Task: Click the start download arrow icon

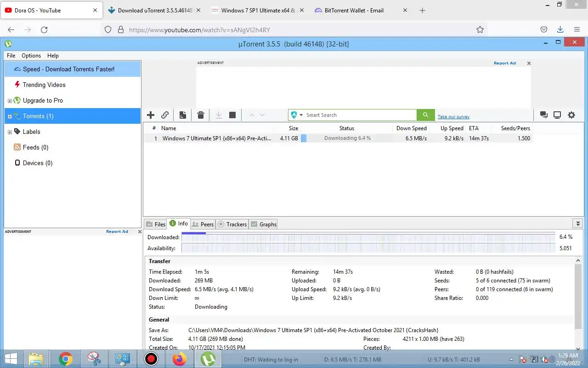Action: point(219,115)
